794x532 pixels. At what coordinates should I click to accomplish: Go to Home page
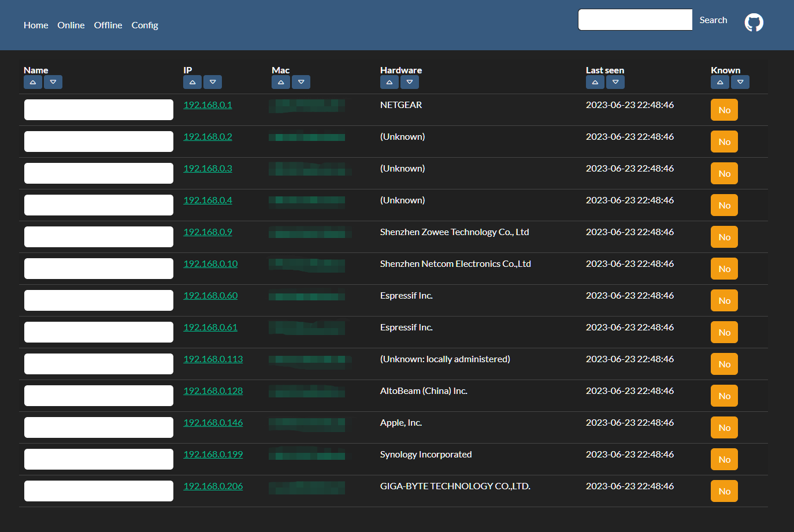(x=36, y=25)
